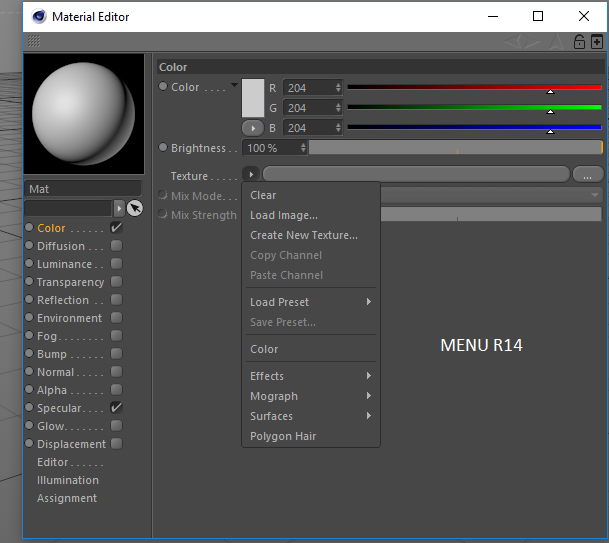This screenshot has height=543, width=609.
Task: Enable the Transparency channel checkbox
Action: coord(116,281)
